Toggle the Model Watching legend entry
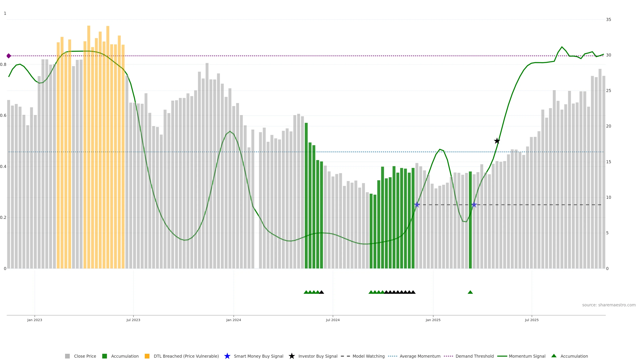This screenshot has height=362, width=644. tap(368, 356)
